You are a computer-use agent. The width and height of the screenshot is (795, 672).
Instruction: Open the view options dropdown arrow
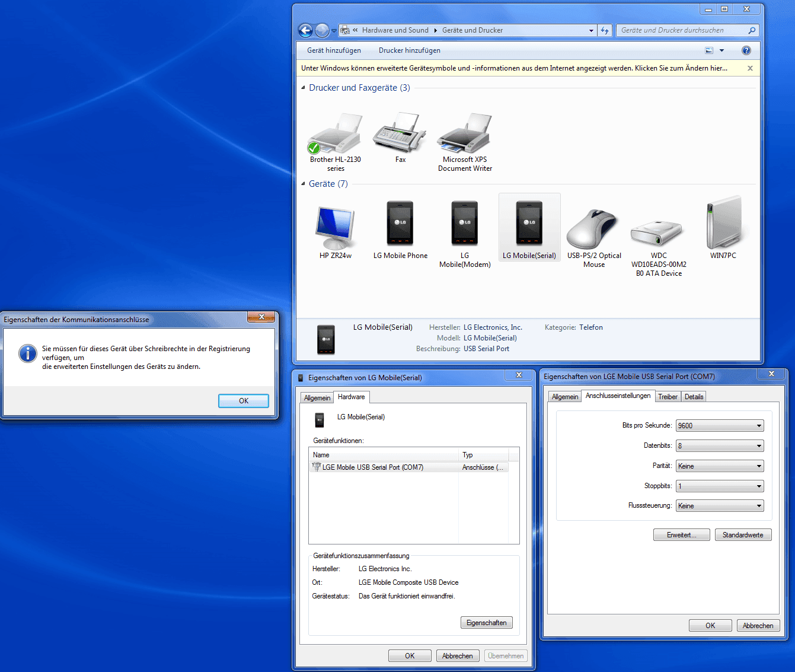[721, 50]
